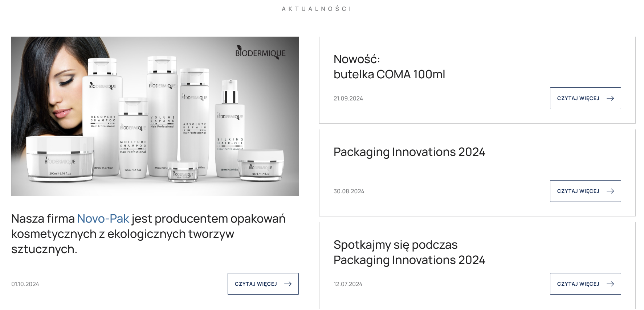Click arrow icon beside 30.08.2024 article button
The height and width of the screenshot is (310, 644).
610,191
